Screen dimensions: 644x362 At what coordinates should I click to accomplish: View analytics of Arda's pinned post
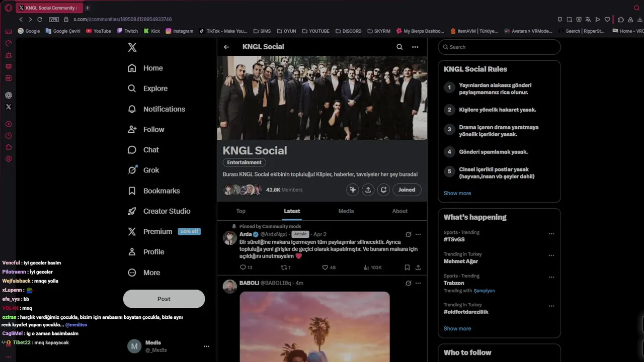(372, 267)
